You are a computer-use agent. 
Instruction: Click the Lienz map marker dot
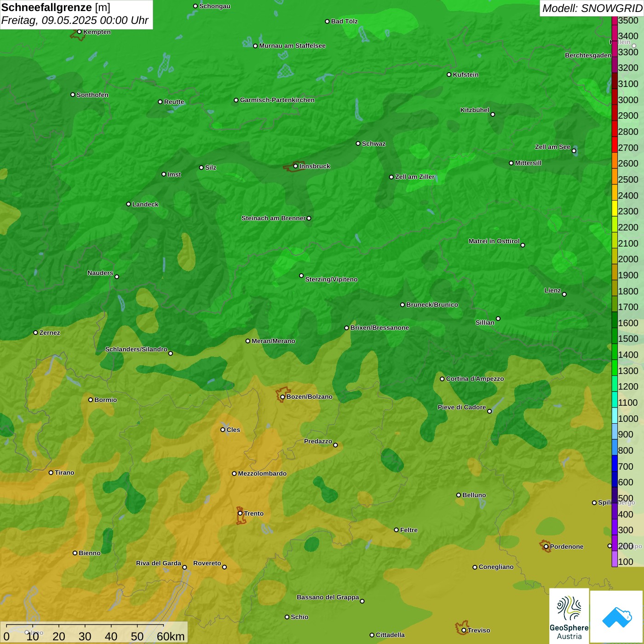(x=564, y=294)
